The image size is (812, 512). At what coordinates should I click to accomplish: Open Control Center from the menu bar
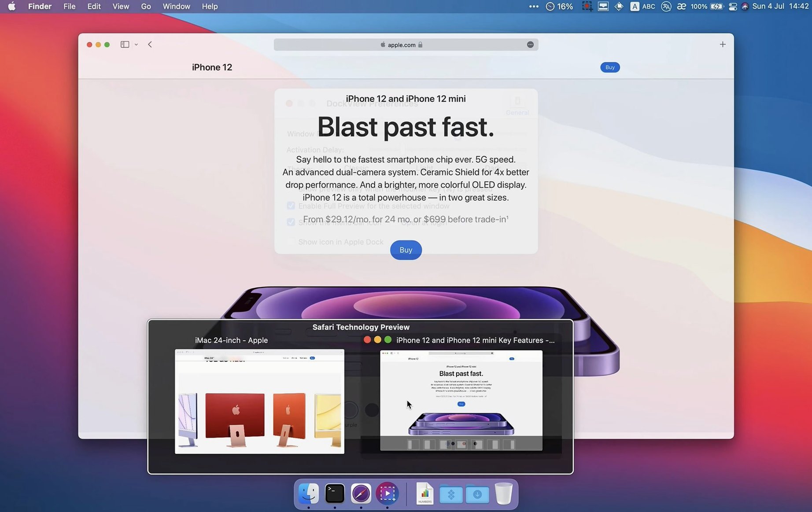[733, 6]
